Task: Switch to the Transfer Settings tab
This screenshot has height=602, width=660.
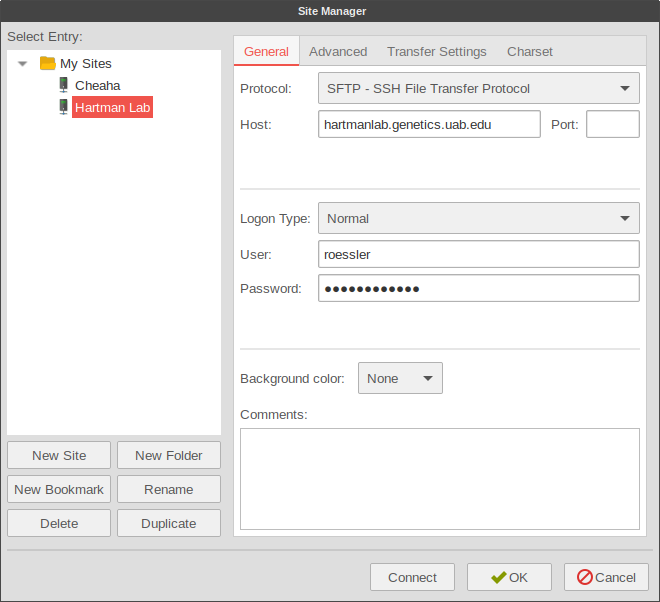Action: point(436,51)
